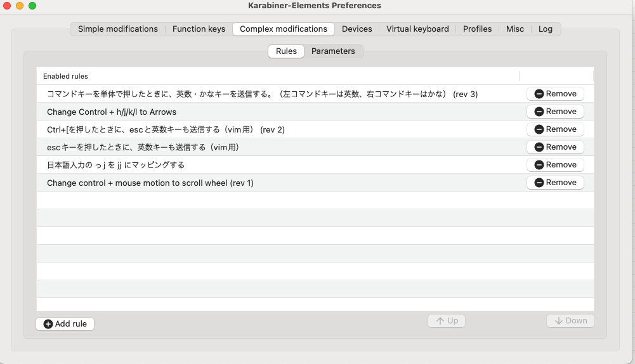Switch to the Misc tab
The image size is (635, 364).
coord(514,29)
